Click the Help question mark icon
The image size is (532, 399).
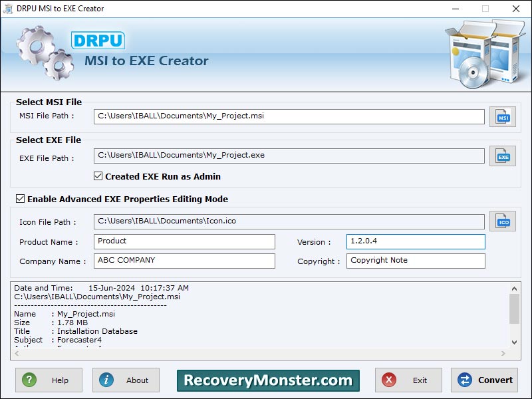point(30,380)
